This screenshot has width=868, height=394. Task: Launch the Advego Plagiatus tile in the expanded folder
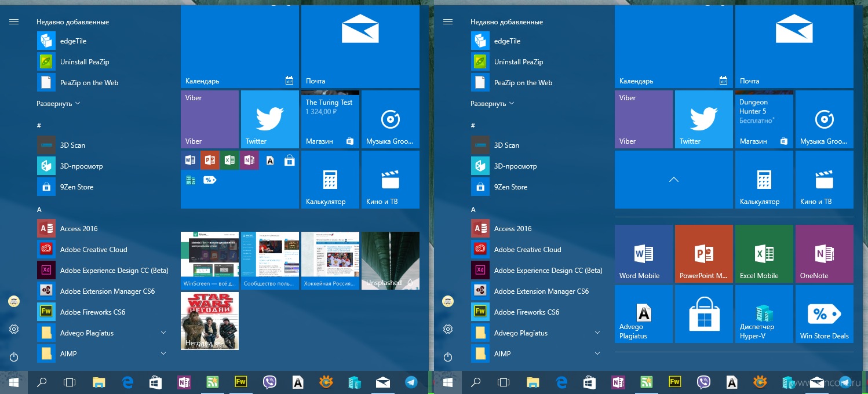[x=644, y=314]
